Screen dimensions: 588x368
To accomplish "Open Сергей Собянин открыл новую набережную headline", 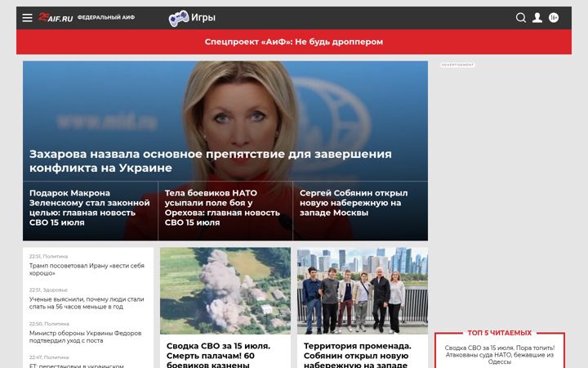I will coord(354,203).
